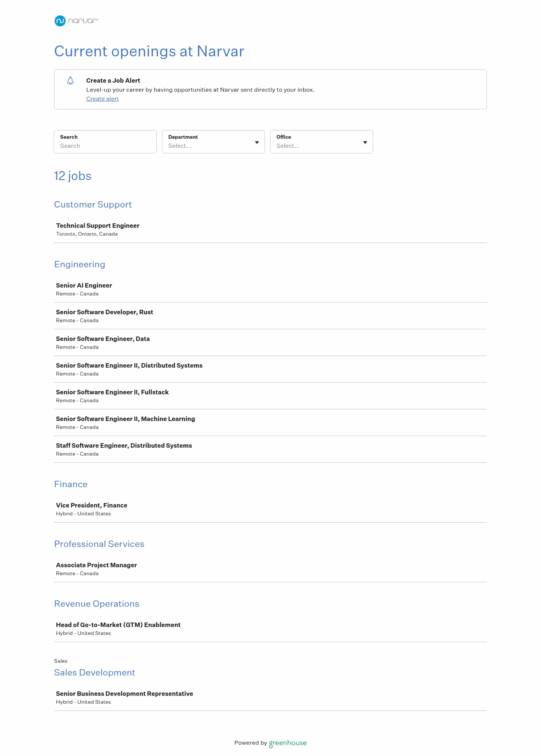The height and width of the screenshot is (756, 541).
Task: Click the 'Toronto, Ontario, Canada' location text
Action: (x=87, y=234)
